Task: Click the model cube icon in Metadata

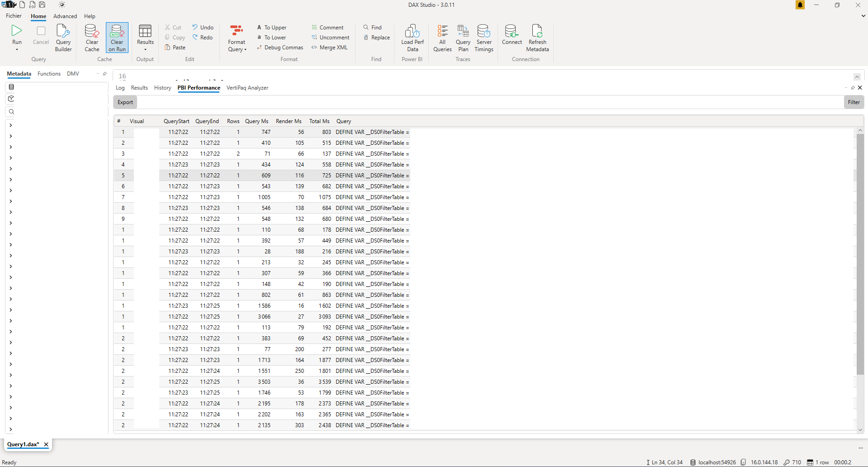Action: pyautogui.click(x=11, y=99)
